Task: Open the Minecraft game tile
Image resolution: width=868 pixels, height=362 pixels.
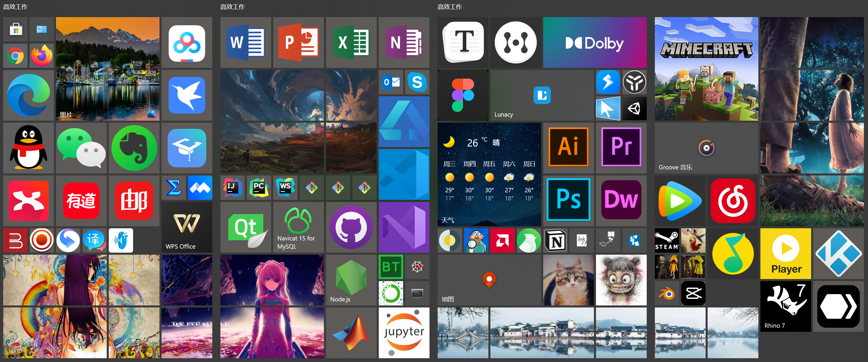Action: click(706, 69)
